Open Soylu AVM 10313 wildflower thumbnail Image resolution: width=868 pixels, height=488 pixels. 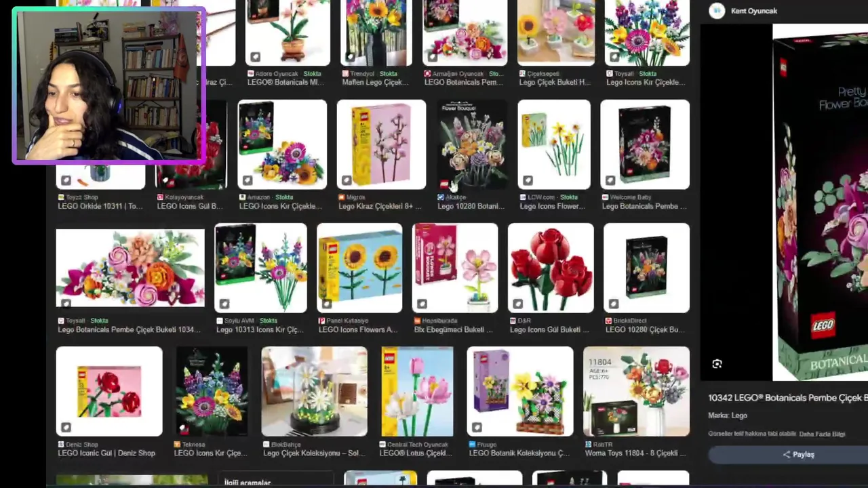click(260, 268)
